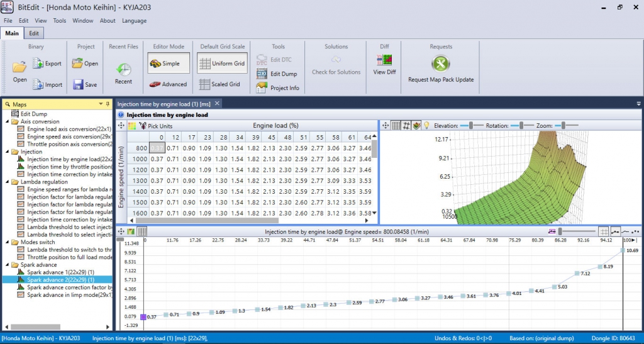This screenshot has height=344, width=644.
Task: Click table scroll down arrow
Action: click(374, 213)
